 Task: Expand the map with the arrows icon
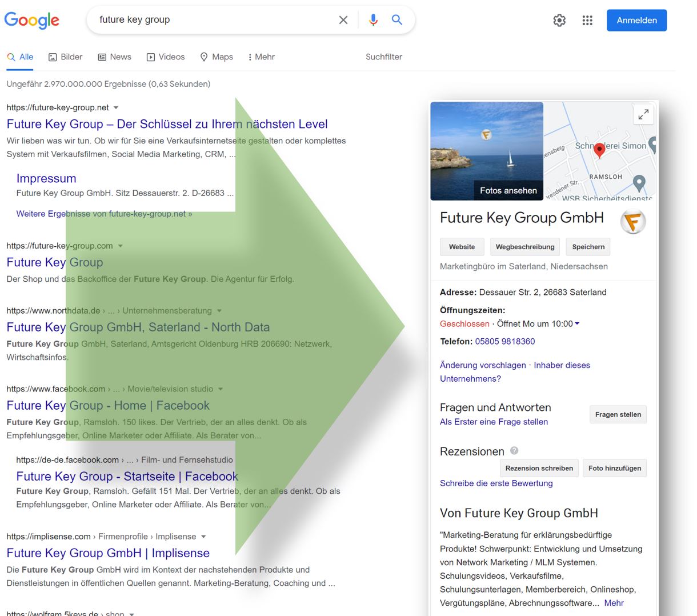[643, 114]
